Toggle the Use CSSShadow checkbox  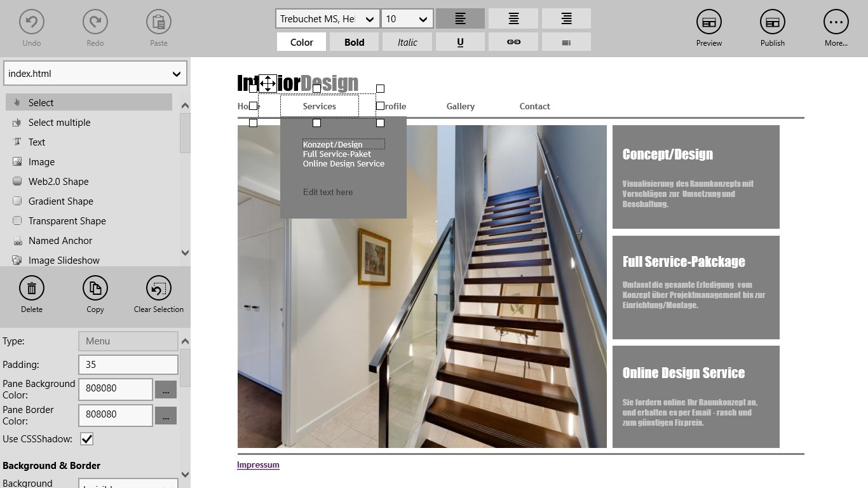pyautogui.click(x=87, y=439)
